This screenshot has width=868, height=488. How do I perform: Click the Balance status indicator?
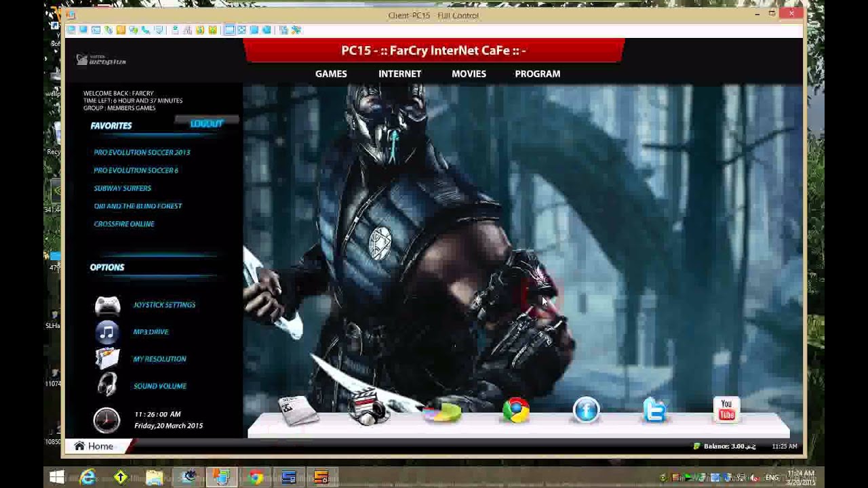(x=724, y=447)
